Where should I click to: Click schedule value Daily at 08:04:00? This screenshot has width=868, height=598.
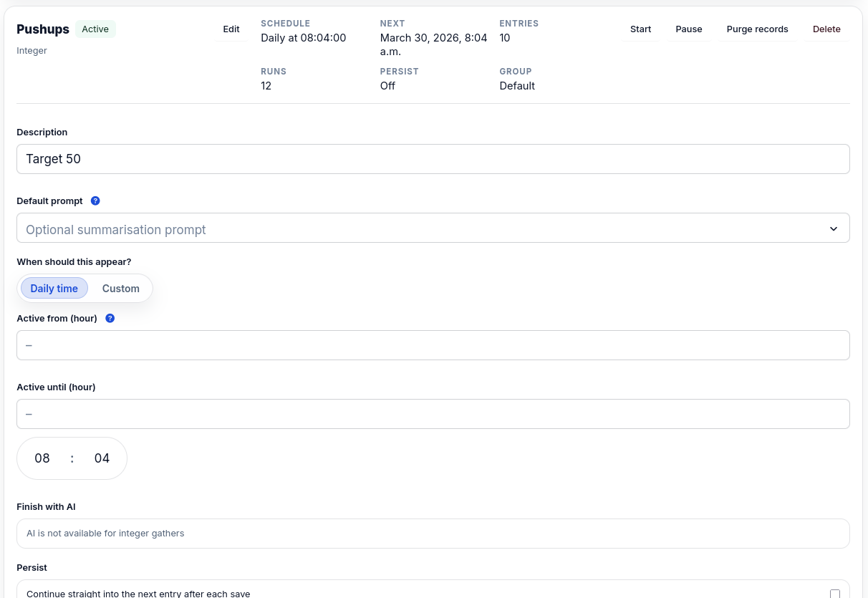tap(304, 38)
